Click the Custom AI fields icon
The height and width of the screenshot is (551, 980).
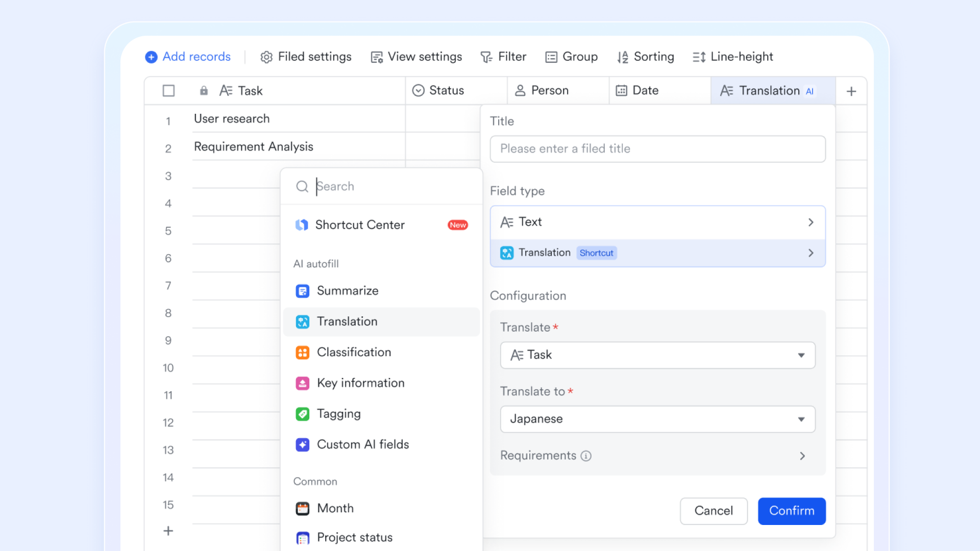(303, 445)
